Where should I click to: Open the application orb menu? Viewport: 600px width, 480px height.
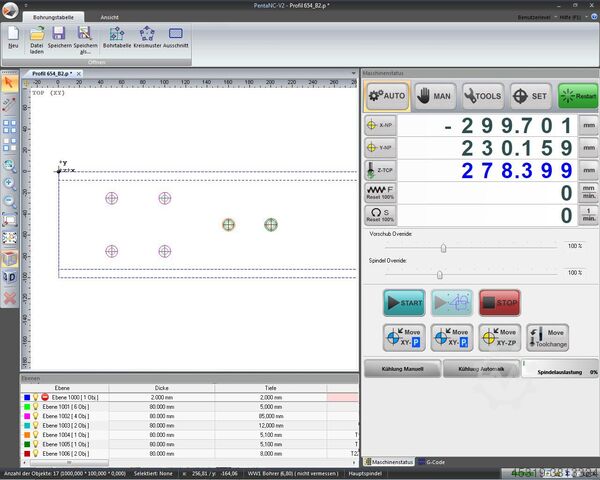pyautogui.click(x=10, y=9)
